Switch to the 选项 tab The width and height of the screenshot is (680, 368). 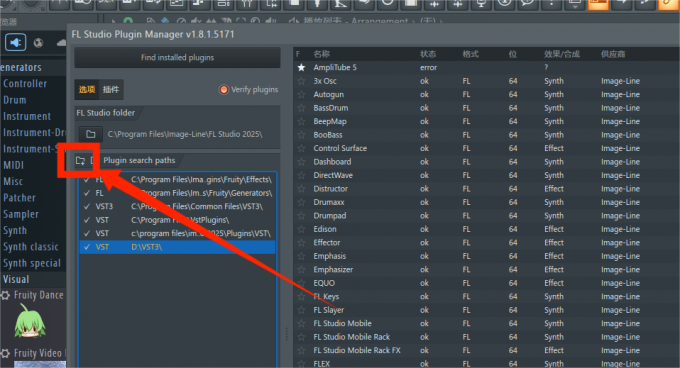[x=87, y=90]
